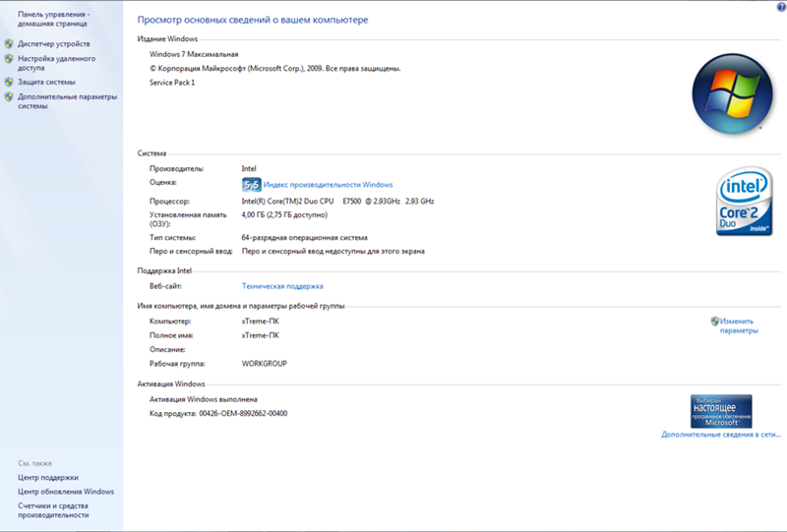The height and width of the screenshot is (532, 787).
Task: Click the manufacturer value Intel
Action: (249, 168)
